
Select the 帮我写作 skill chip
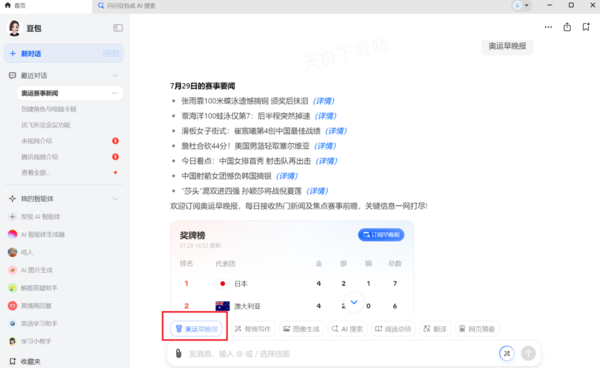click(253, 329)
